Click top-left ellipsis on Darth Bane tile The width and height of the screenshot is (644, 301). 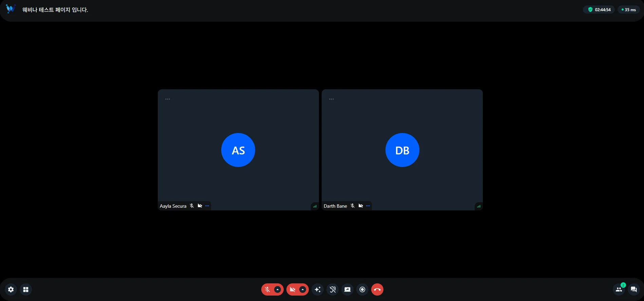[332, 99]
